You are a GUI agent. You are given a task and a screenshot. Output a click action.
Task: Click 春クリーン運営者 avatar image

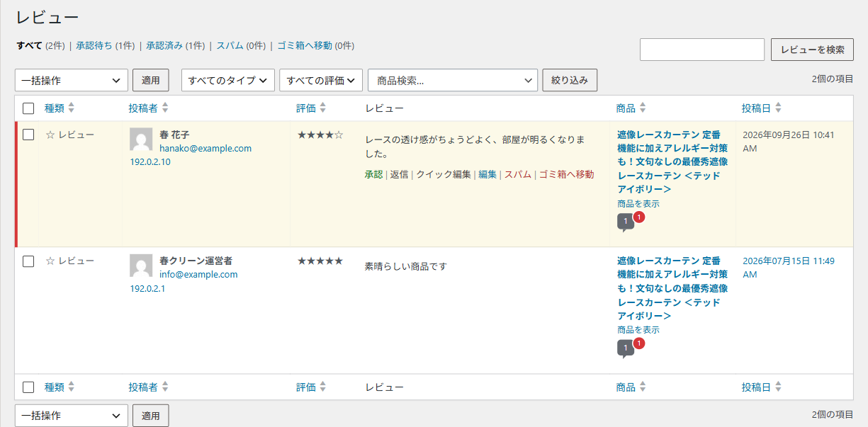pyautogui.click(x=141, y=266)
